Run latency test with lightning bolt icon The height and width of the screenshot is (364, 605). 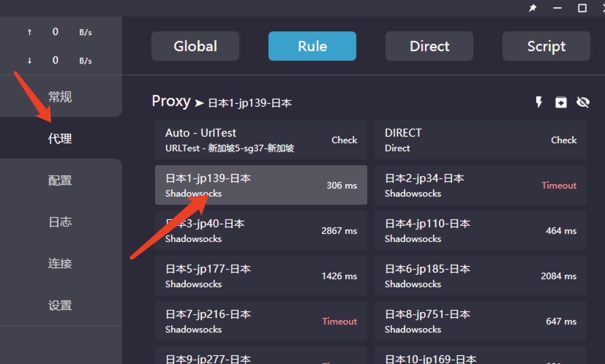pyautogui.click(x=538, y=102)
